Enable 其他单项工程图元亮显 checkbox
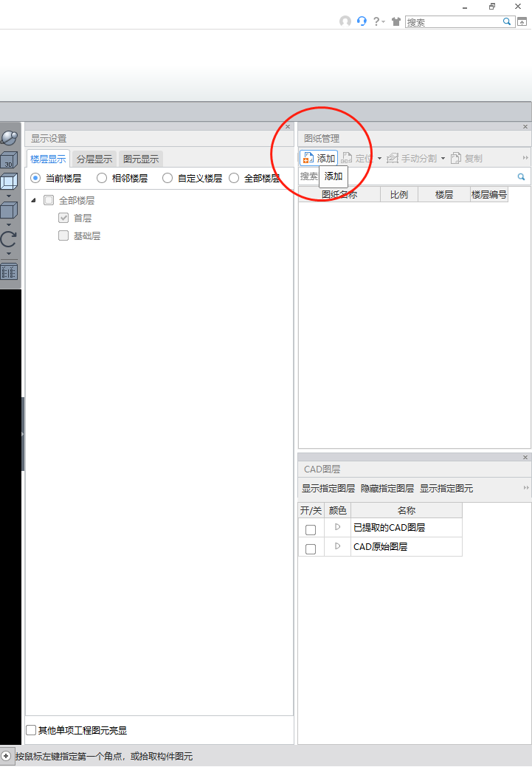Screen dimensions: 532x767 (31, 730)
